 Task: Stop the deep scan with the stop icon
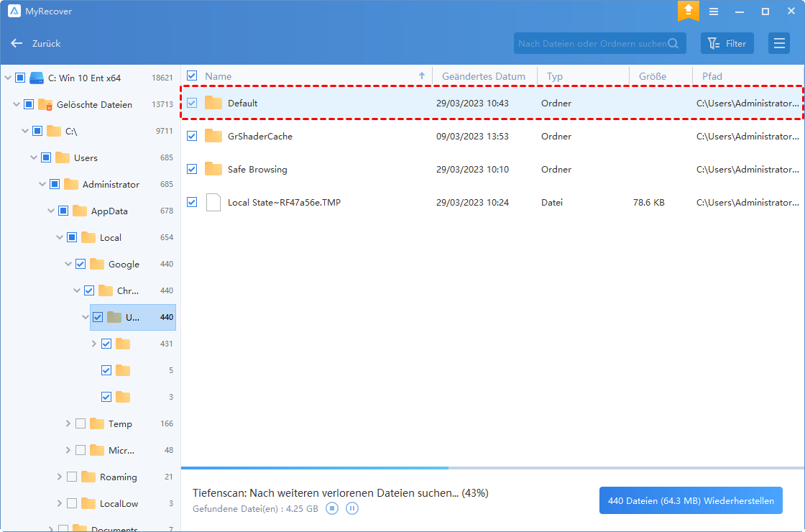(332, 508)
